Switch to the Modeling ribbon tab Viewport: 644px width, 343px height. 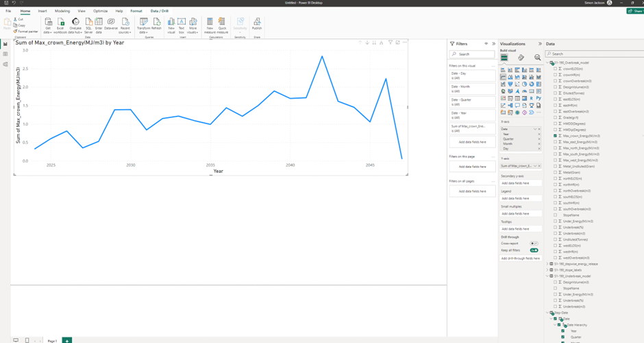pos(62,11)
